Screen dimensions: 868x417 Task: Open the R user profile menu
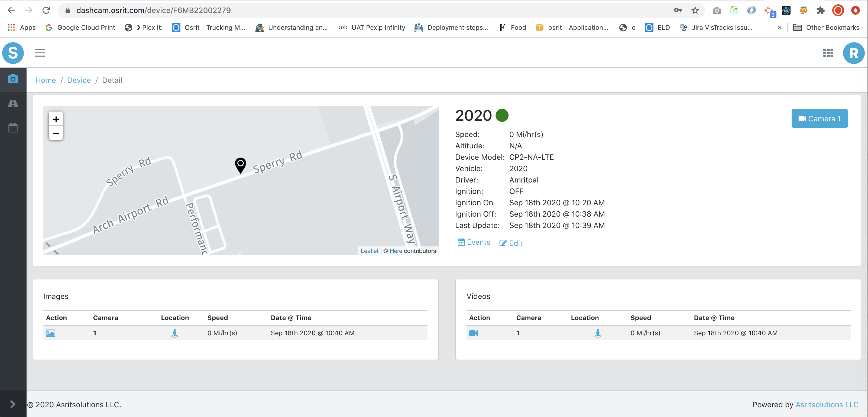click(x=853, y=53)
